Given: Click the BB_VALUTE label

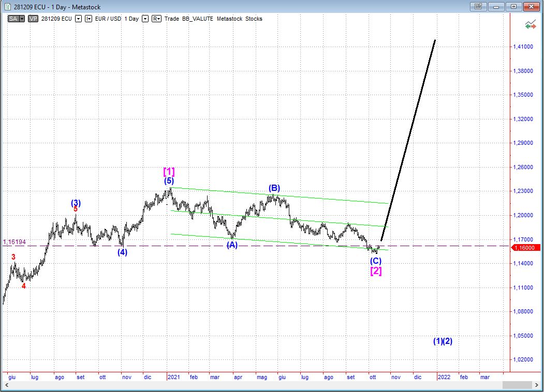Looking at the screenshot, I should pyautogui.click(x=198, y=19).
